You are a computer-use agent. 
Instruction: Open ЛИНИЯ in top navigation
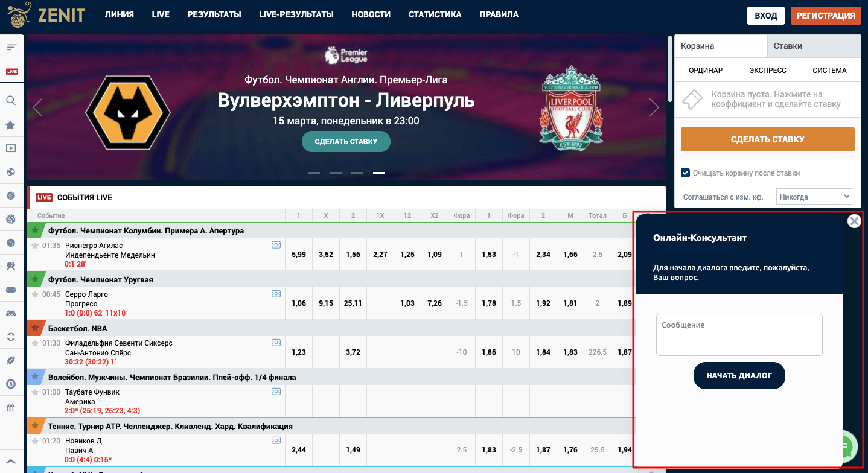pyautogui.click(x=120, y=15)
